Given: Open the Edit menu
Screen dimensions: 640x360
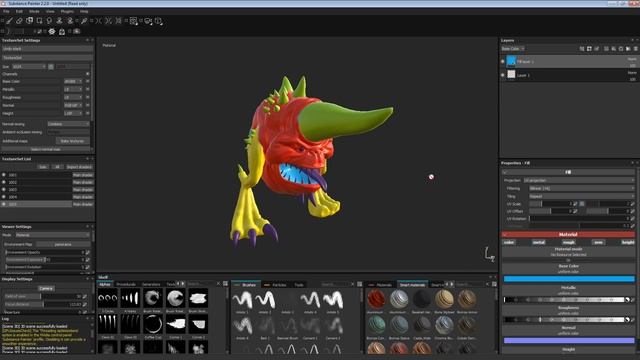Looking at the screenshot, I should coord(19,11).
